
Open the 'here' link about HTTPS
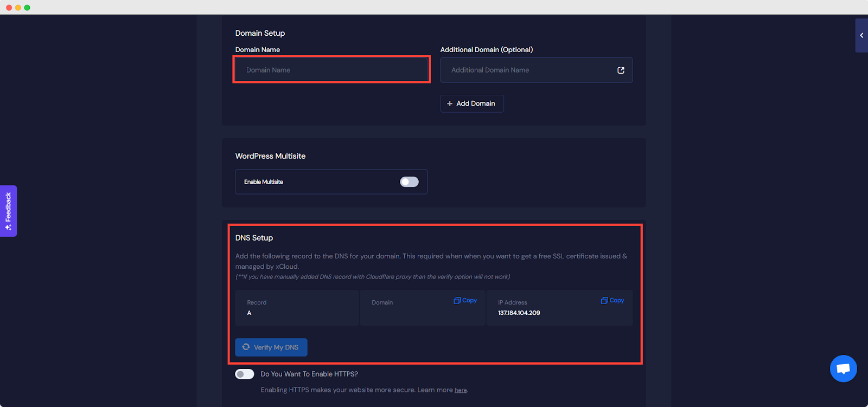461,390
